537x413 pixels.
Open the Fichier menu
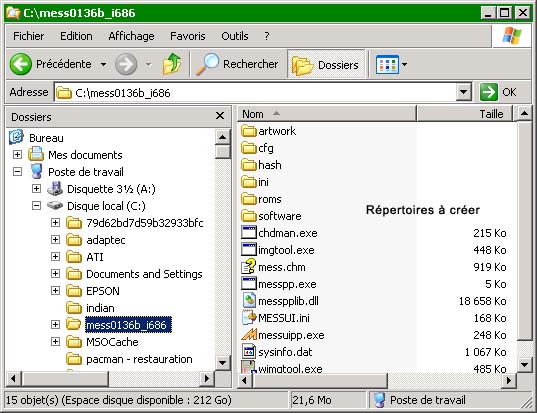tap(28, 36)
